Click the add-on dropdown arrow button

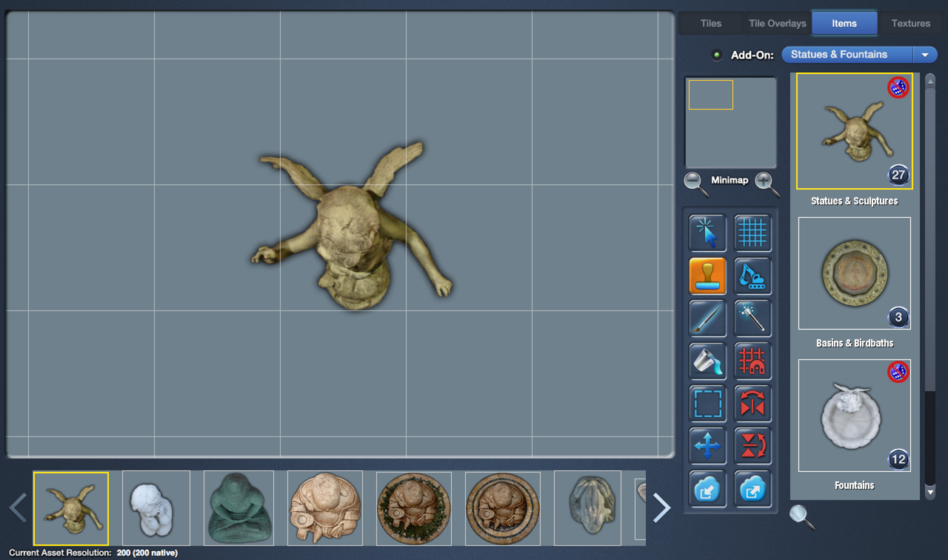click(925, 54)
